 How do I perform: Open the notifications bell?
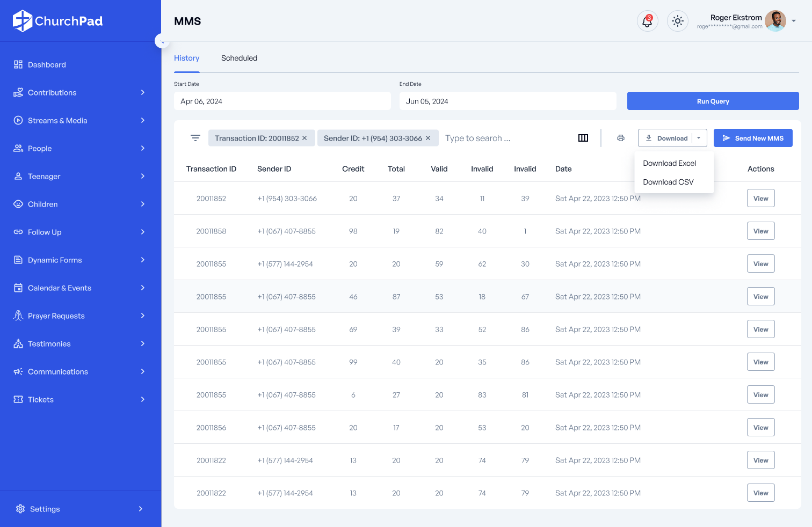click(x=647, y=21)
